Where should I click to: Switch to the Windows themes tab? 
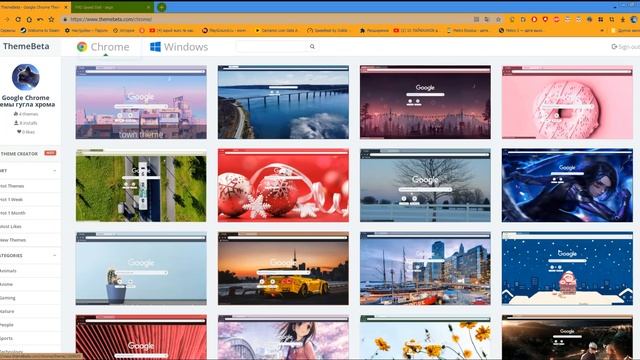click(179, 47)
